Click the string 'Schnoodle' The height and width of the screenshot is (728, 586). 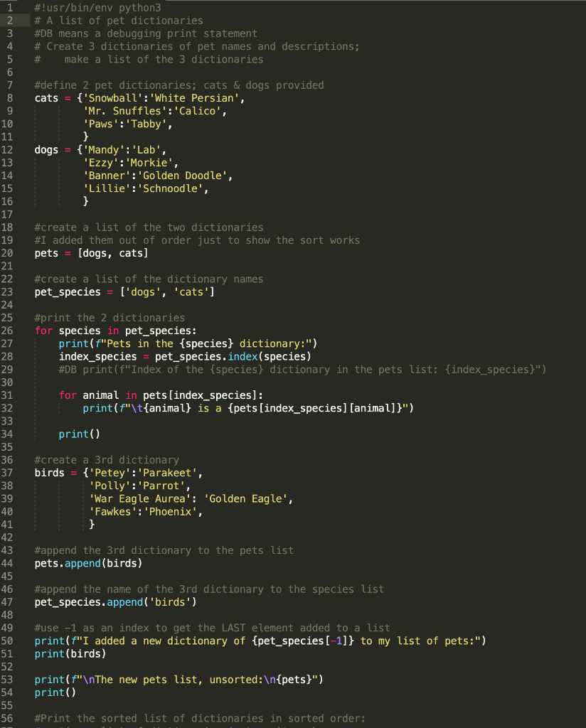(170, 188)
